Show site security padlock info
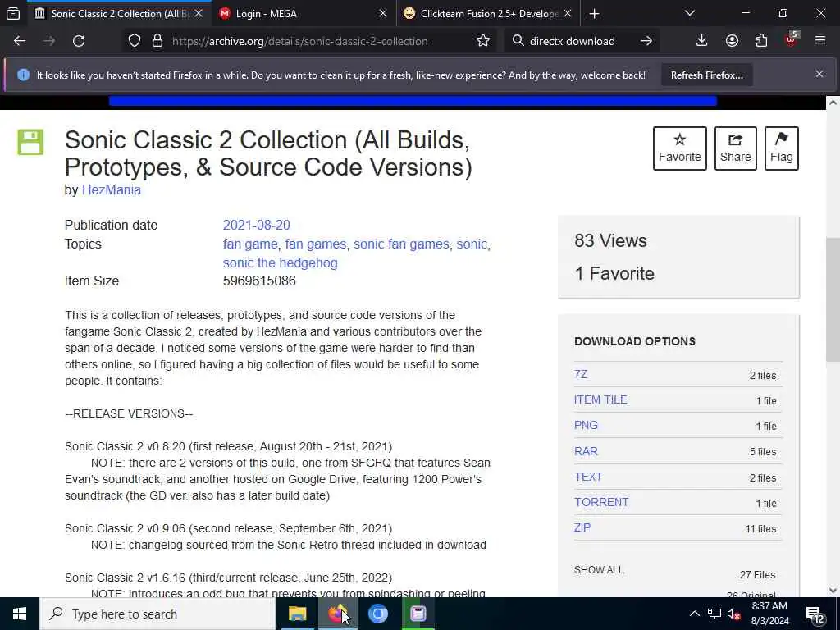Screen dimensions: 840x630 coord(157,41)
